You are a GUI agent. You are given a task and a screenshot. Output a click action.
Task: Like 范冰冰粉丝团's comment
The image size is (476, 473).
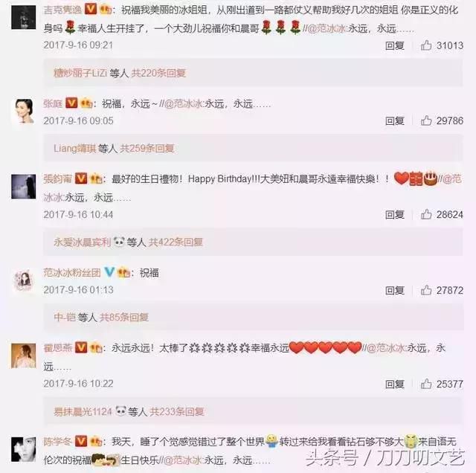[x=426, y=291]
